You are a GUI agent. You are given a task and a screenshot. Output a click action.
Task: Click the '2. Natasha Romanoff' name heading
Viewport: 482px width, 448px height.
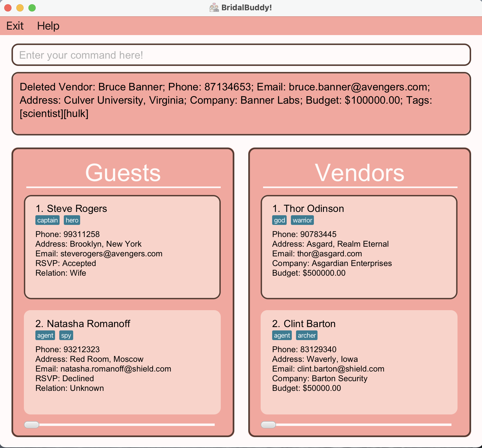(x=83, y=324)
